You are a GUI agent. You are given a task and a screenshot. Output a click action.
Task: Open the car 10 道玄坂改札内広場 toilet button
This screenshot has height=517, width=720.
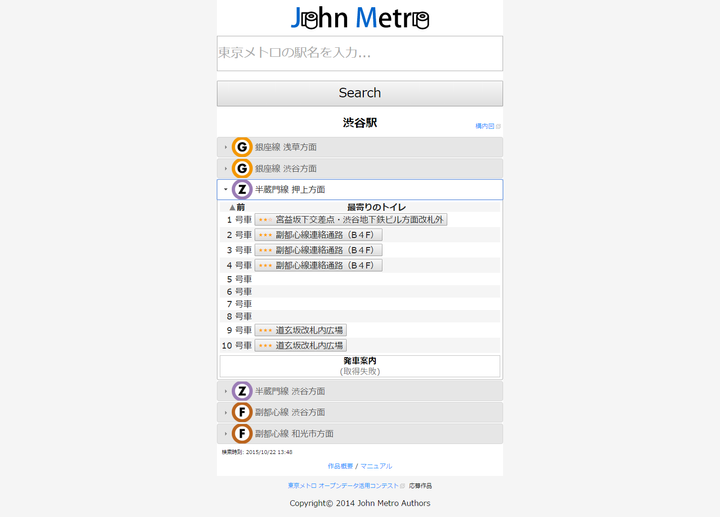point(301,345)
